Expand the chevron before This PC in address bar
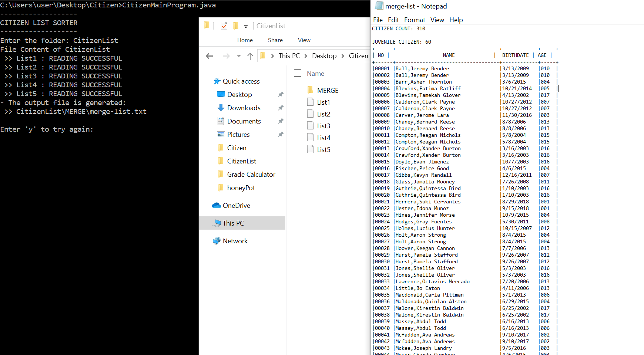The image size is (644, 355). coord(272,56)
